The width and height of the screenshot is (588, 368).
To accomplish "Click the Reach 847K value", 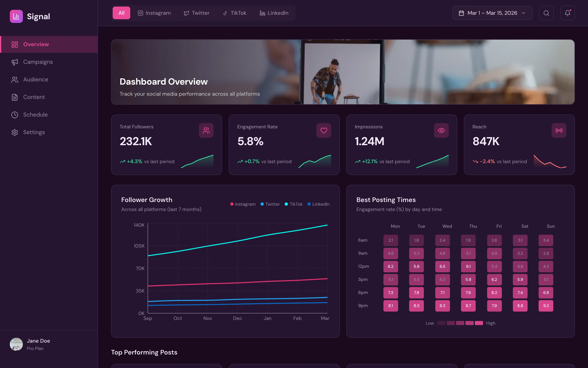I will (486, 141).
